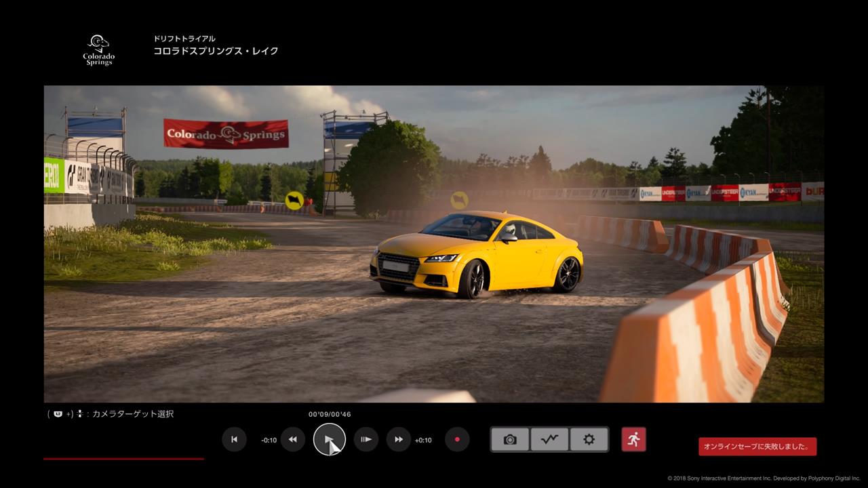This screenshot has height=488, width=868.
Task: Rewind the replay by ten seconds
Action: (x=293, y=439)
